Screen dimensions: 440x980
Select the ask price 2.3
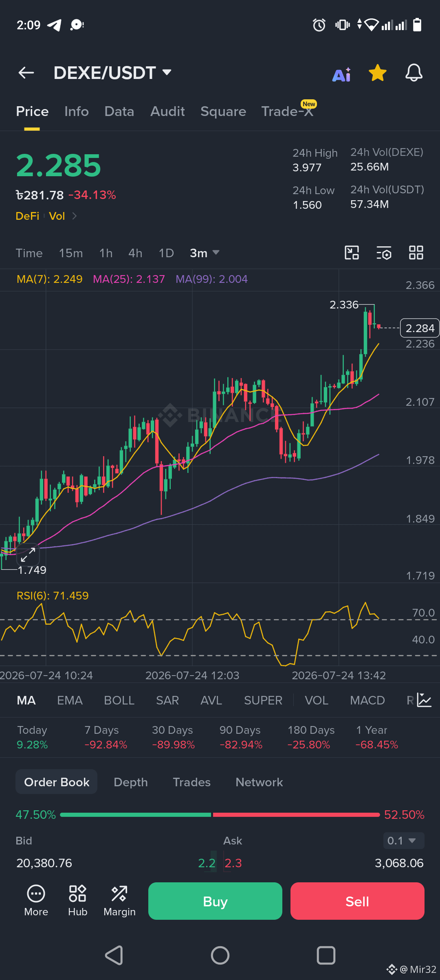pyautogui.click(x=233, y=863)
